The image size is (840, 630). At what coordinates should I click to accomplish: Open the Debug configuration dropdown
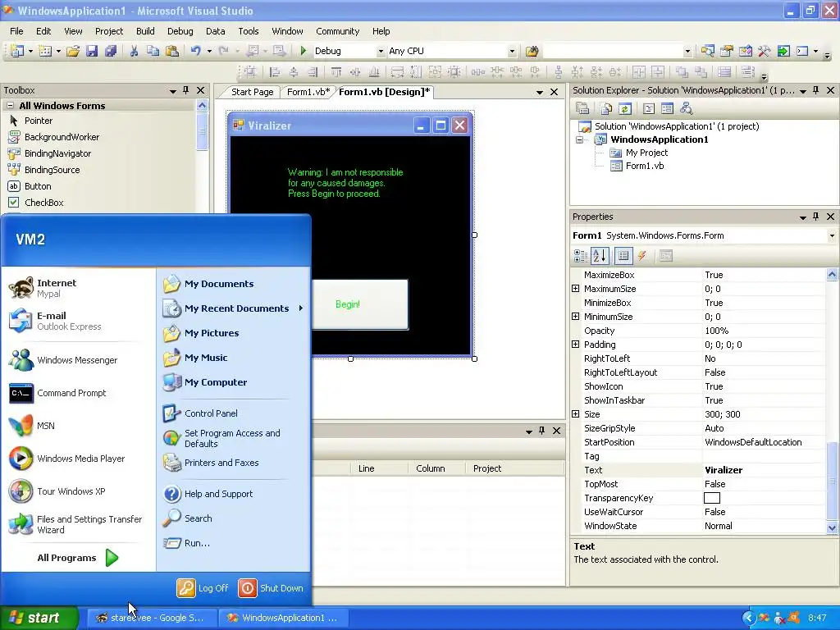pyautogui.click(x=381, y=51)
